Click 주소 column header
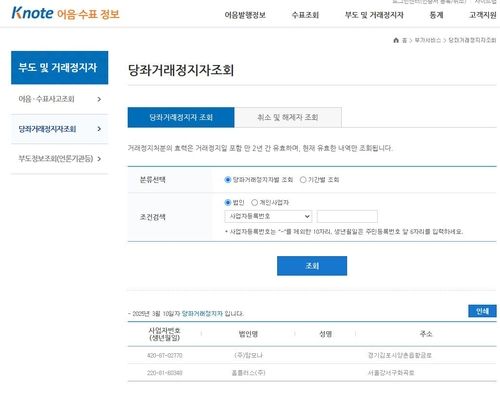The width and height of the screenshot is (500, 409). pyautogui.click(x=426, y=334)
